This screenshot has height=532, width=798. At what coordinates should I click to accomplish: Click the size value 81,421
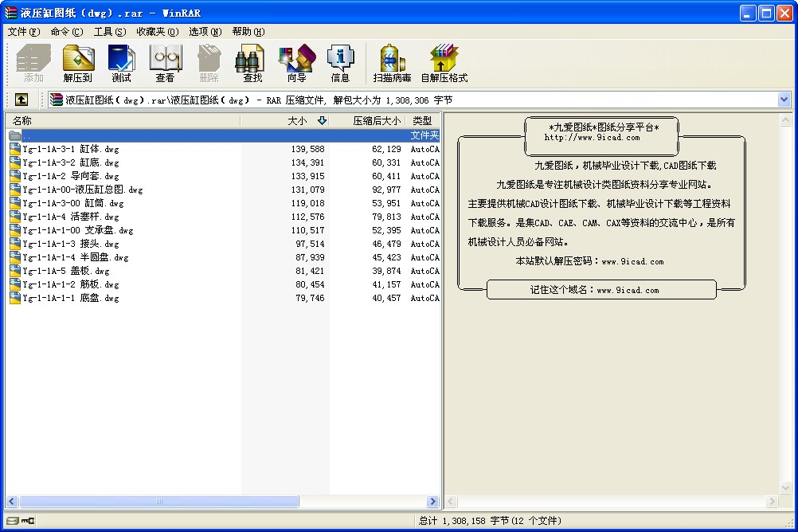310,271
